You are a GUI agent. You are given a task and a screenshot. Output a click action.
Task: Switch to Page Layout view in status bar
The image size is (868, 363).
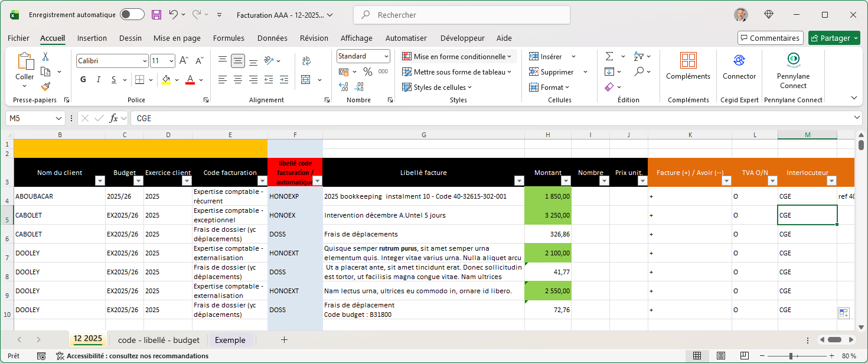pos(721,356)
